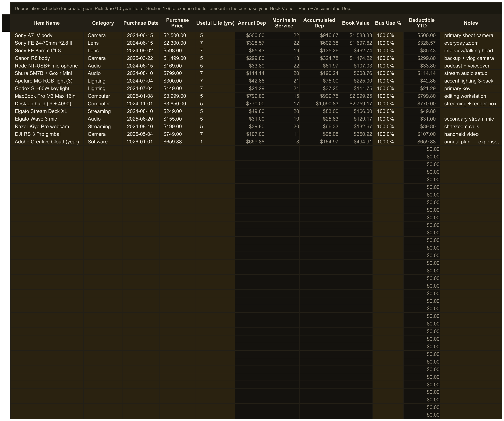Click the $3,999.00 purchase price cell

click(177, 96)
